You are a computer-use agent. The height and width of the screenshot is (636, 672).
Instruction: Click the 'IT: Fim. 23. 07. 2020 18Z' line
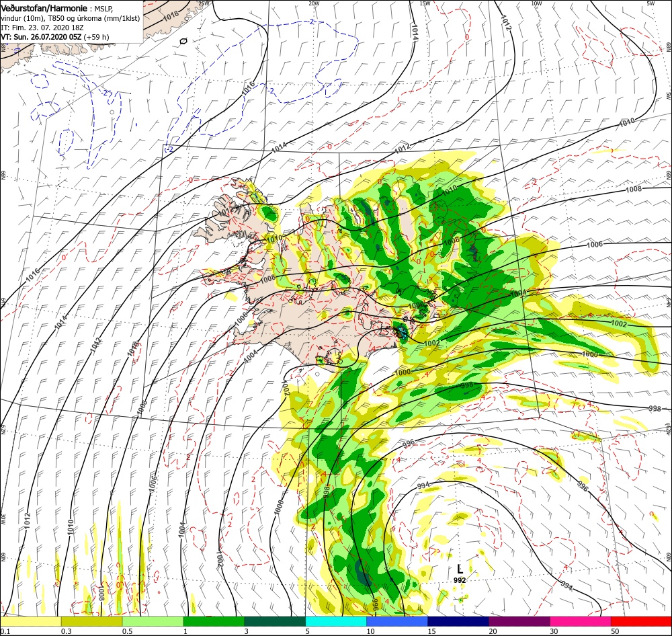(x=42, y=28)
